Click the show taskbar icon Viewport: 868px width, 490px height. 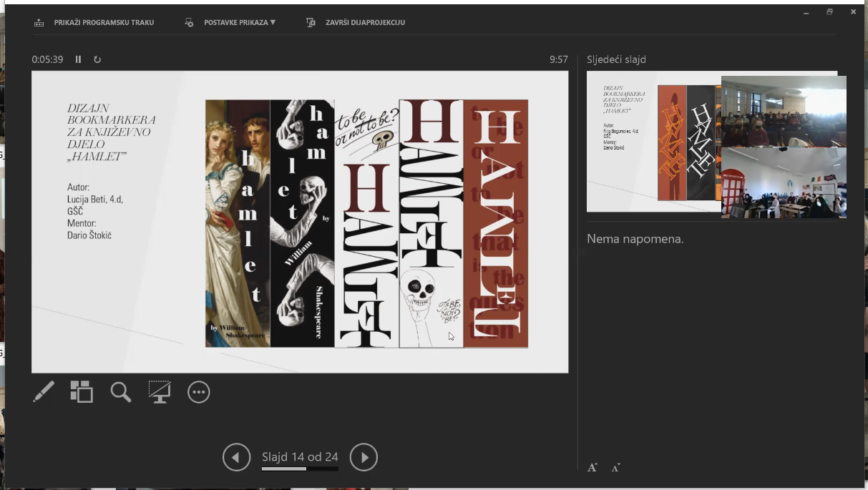[39, 23]
